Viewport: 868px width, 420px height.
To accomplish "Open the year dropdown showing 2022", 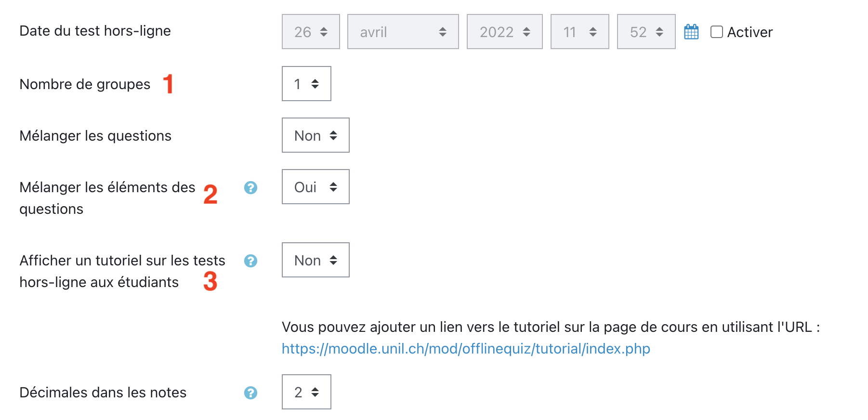I will pyautogui.click(x=504, y=32).
